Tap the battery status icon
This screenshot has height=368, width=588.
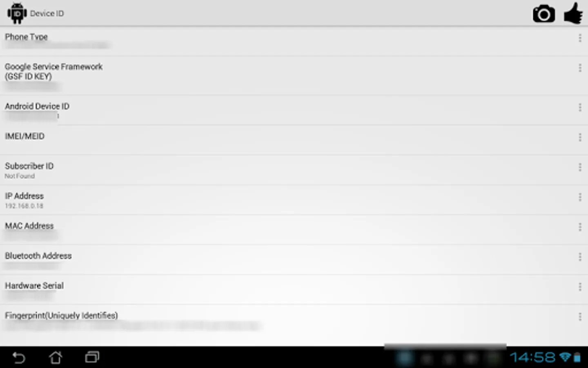click(577, 357)
